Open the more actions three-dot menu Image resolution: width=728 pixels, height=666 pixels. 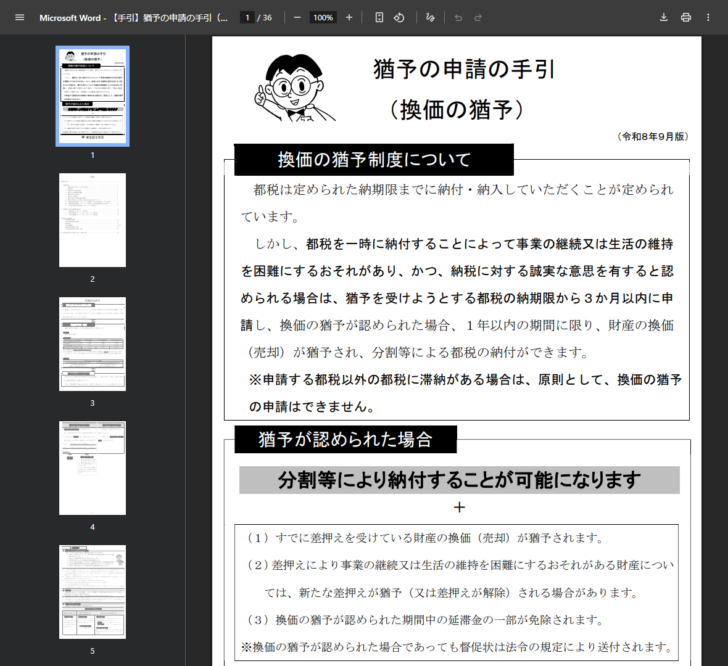point(708,18)
